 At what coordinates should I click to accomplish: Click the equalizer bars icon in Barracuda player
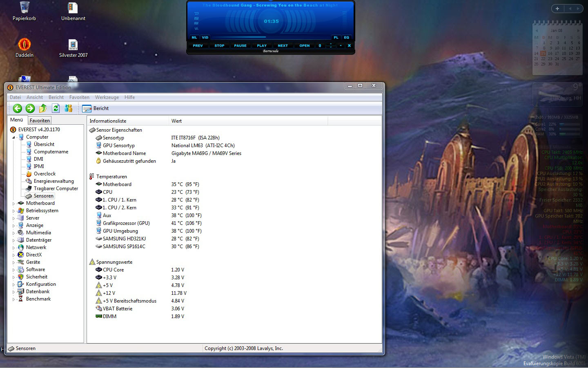[x=196, y=23]
